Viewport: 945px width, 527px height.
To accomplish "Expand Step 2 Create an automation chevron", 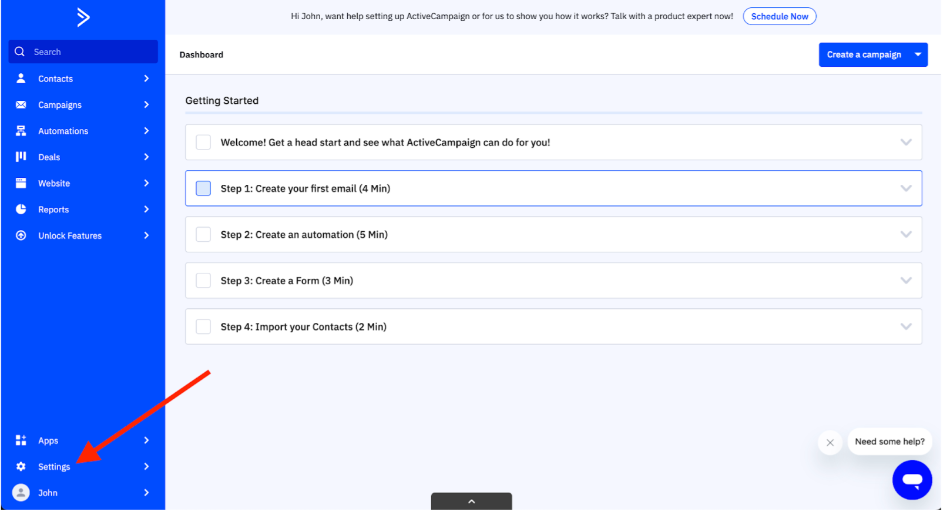I will point(906,235).
